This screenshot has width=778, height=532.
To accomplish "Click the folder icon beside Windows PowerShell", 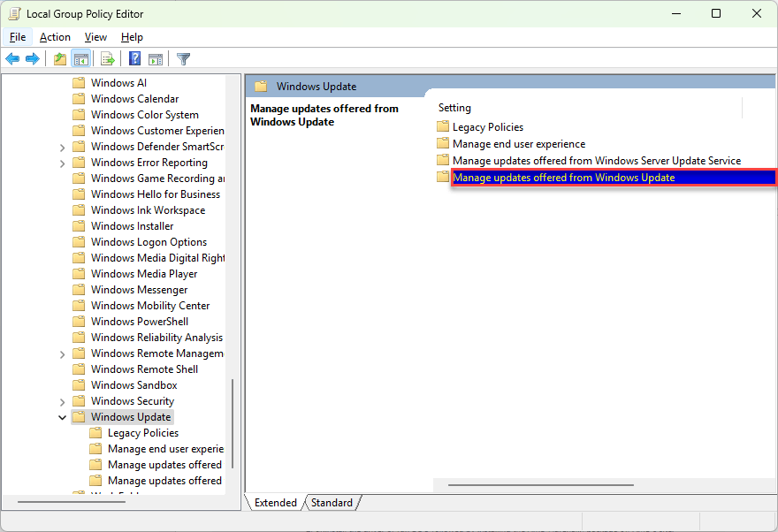I will click(79, 322).
